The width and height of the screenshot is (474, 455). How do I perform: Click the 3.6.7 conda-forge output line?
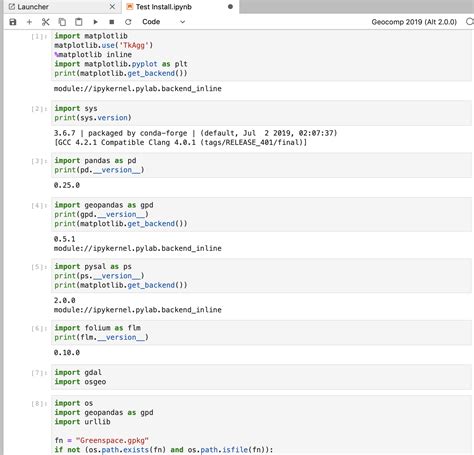(195, 133)
